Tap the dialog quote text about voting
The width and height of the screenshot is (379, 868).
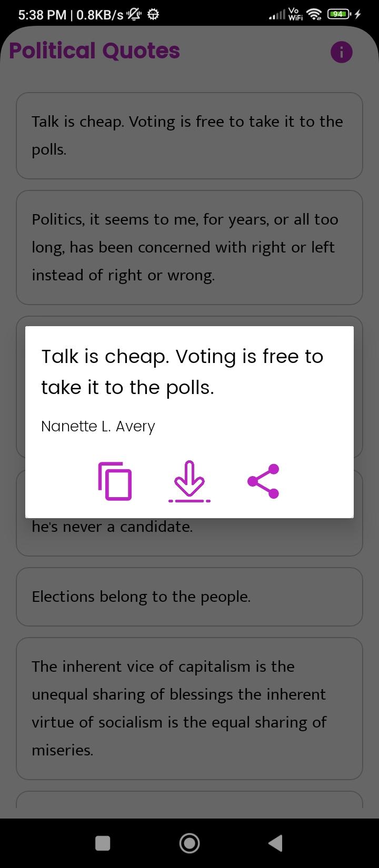182,371
